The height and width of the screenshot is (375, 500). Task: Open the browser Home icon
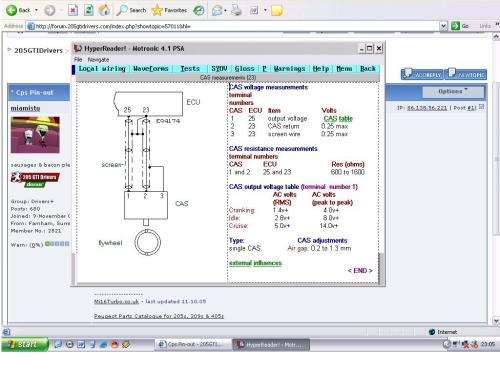tap(104, 10)
